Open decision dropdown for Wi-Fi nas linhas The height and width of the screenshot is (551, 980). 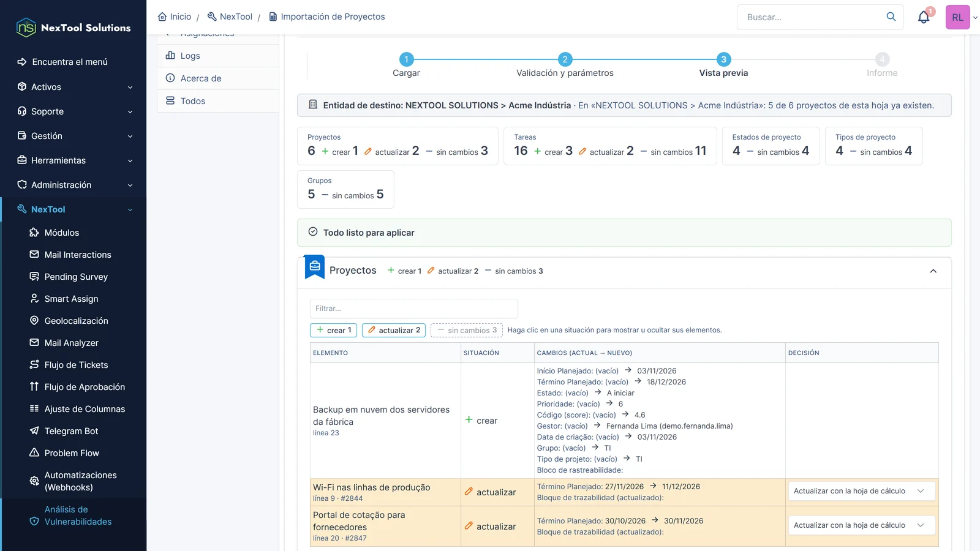(x=861, y=491)
